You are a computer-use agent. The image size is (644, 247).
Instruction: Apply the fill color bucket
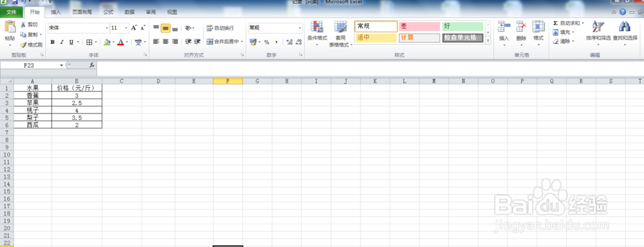(107, 42)
